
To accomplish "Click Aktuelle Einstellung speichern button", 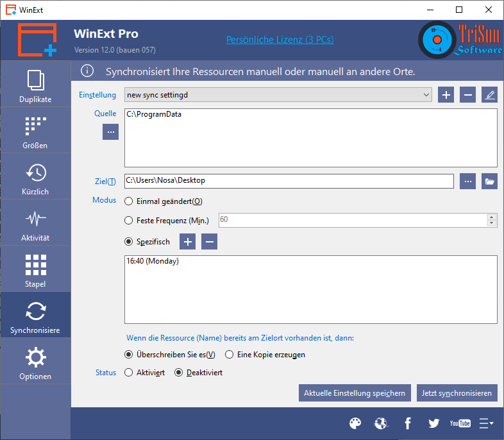I will [355, 393].
